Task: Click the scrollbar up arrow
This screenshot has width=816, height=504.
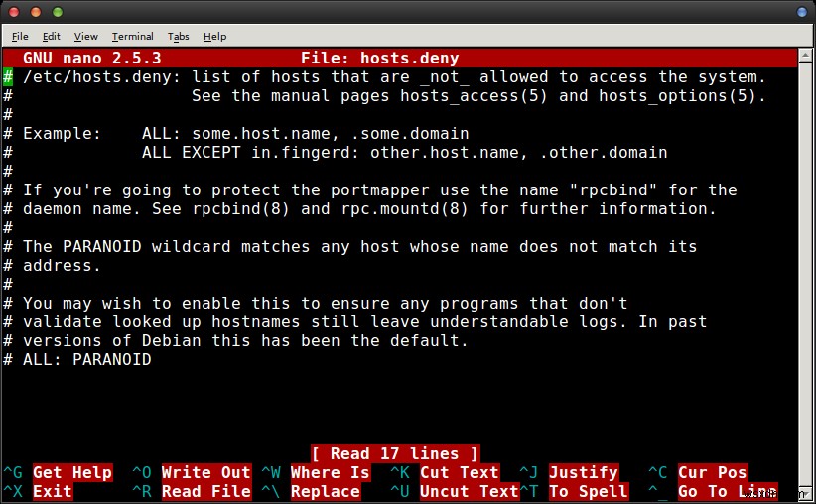Action: (x=804, y=55)
